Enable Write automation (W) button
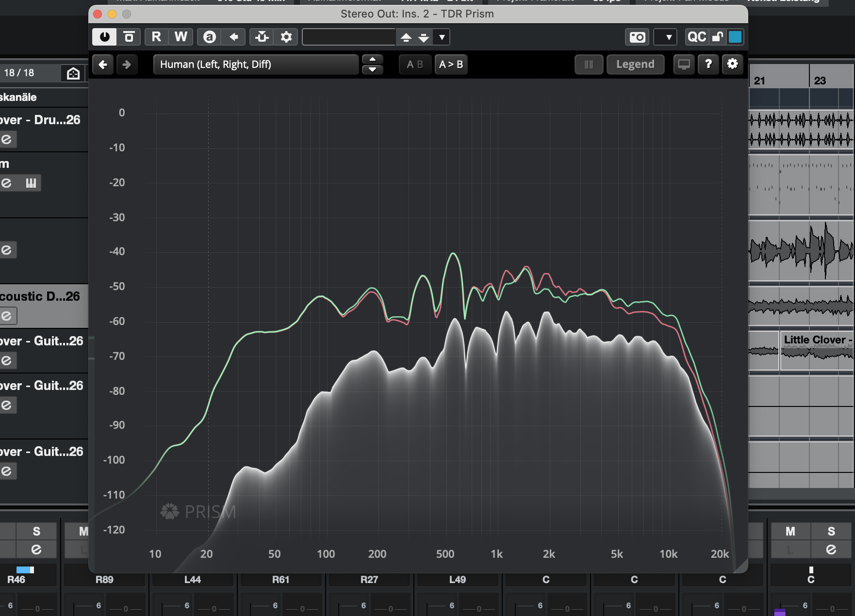855x616 pixels. click(x=181, y=37)
